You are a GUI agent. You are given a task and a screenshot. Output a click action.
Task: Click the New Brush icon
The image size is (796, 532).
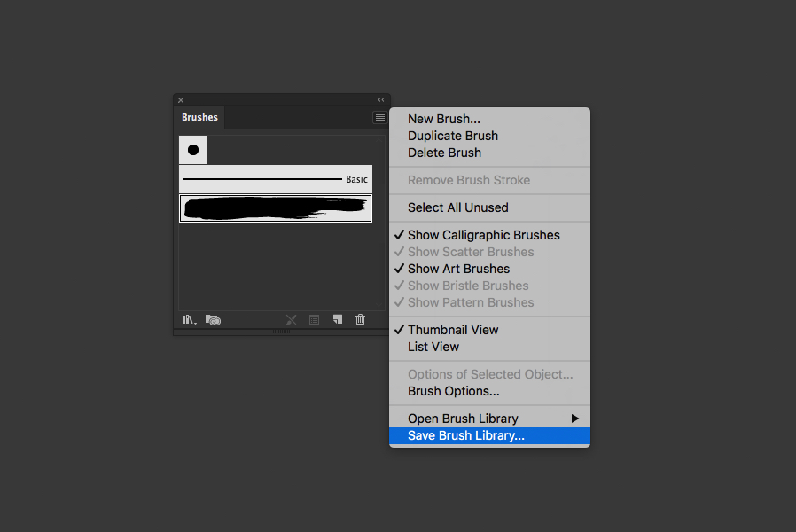[337, 319]
